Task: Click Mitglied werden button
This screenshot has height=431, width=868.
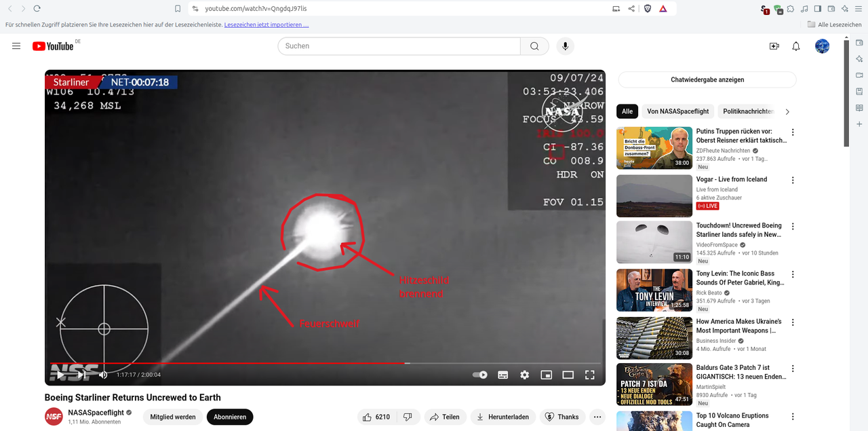Action: tap(173, 417)
